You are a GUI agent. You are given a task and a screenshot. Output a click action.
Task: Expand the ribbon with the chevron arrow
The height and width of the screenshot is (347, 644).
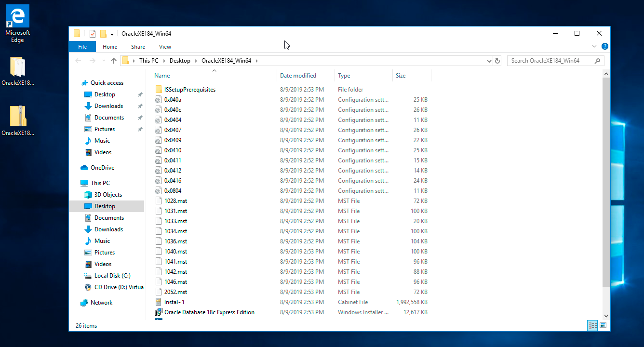click(594, 46)
